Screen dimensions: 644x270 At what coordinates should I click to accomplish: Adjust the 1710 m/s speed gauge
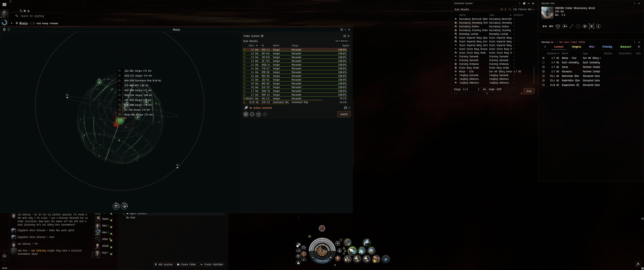tap(322, 261)
